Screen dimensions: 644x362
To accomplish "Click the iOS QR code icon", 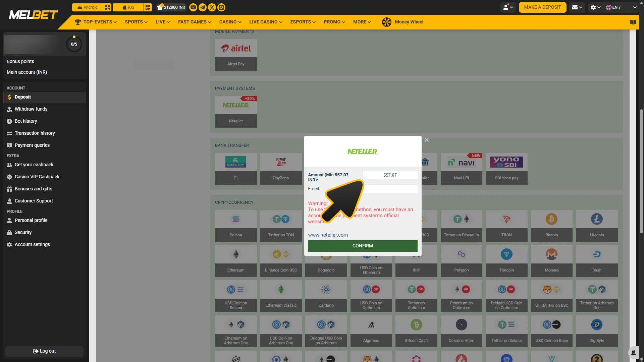I will (148, 7).
